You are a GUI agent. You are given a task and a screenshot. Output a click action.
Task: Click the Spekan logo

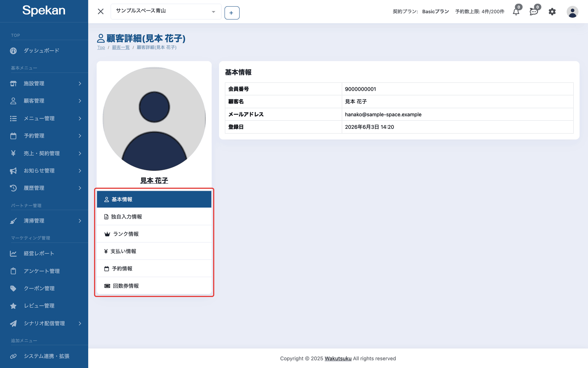point(44,10)
